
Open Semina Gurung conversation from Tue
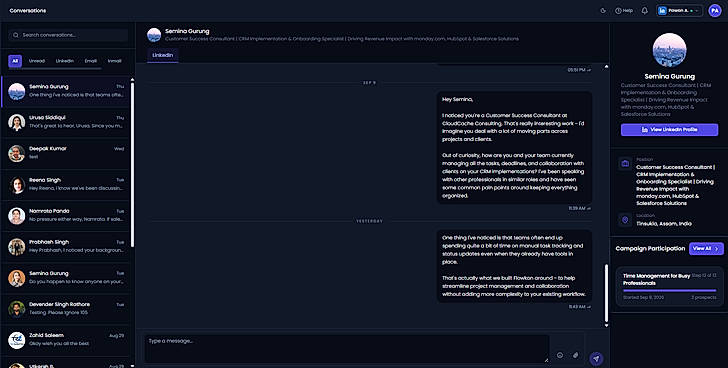click(x=66, y=278)
